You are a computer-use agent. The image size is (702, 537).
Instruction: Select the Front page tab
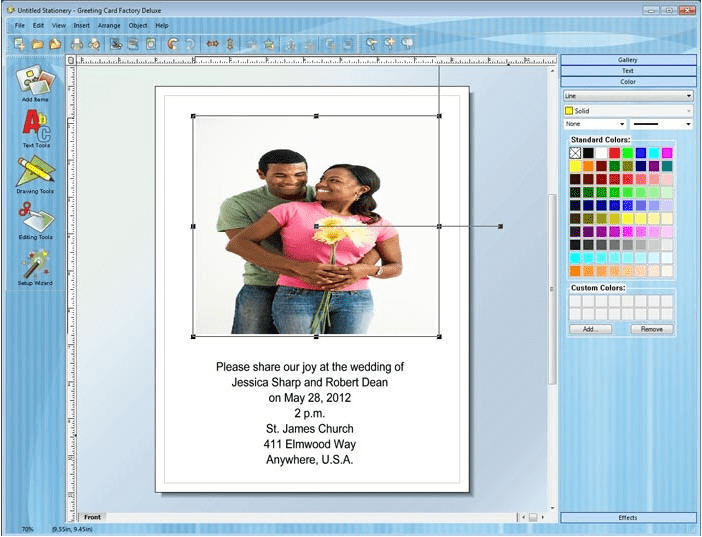pos(93,517)
